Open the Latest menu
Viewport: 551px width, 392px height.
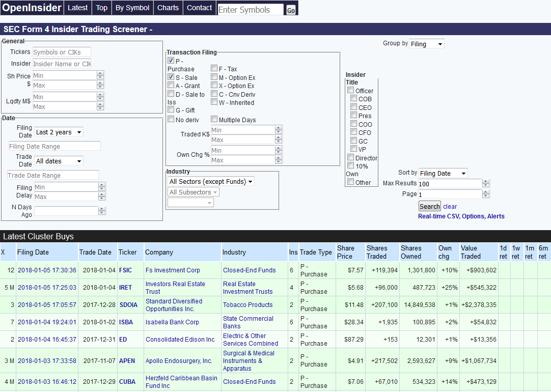tap(78, 8)
